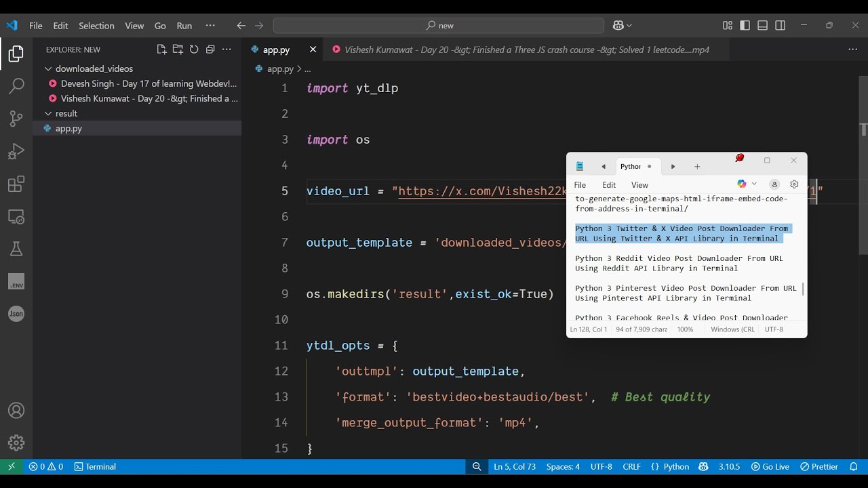This screenshot has width=868, height=488.
Task: Open the Terminal status bar button
Action: click(x=95, y=466)
